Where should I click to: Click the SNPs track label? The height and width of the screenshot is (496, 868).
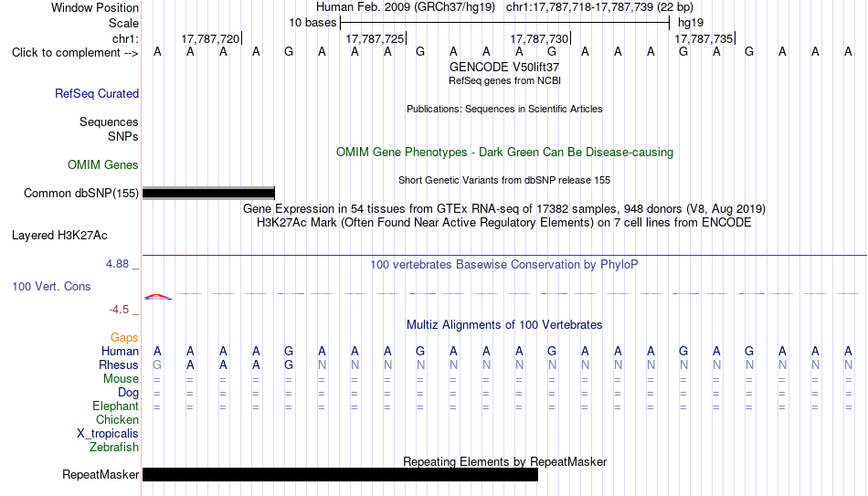tap(123, 136)
